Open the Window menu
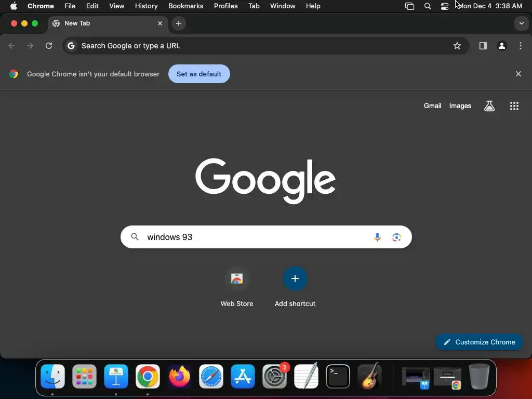 tap(283, 6)
